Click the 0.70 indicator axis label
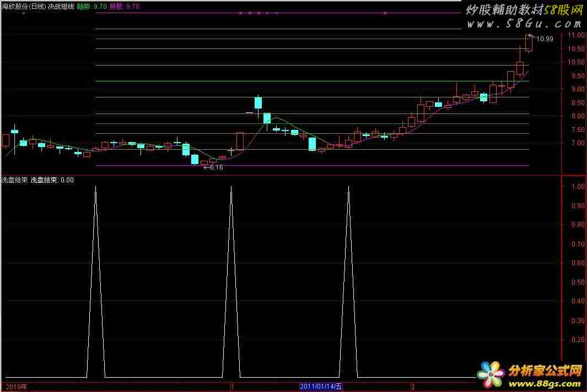Viewport: 587px width, 392px height. tap(578, 244)
